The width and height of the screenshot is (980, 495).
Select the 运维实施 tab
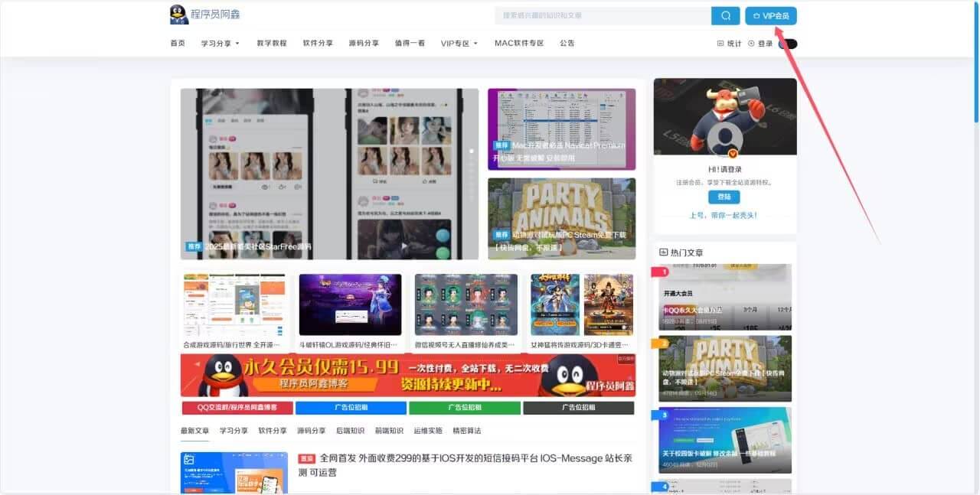point(428,431)
